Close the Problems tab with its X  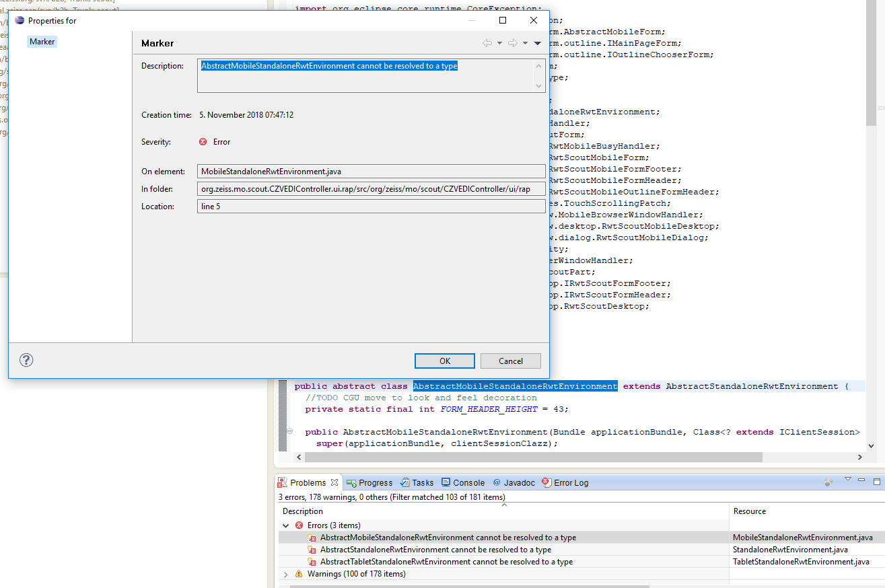pos(334,482)
